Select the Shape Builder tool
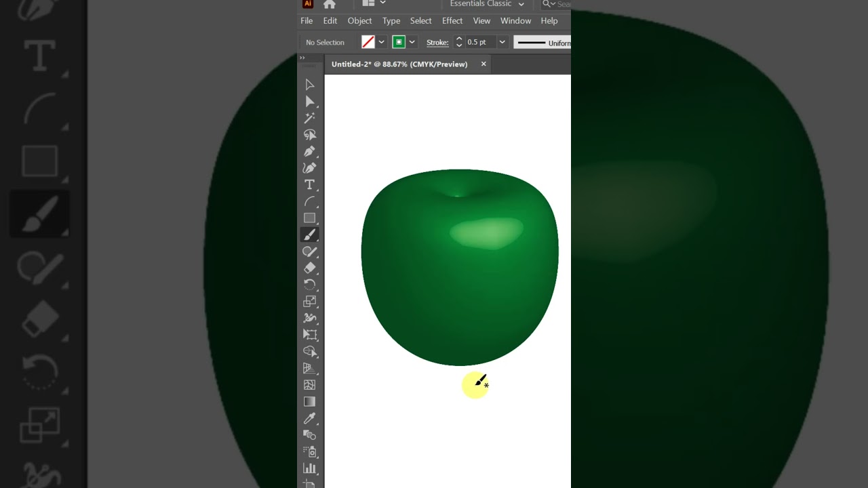The image size is (868, 488). click(309, 351)
